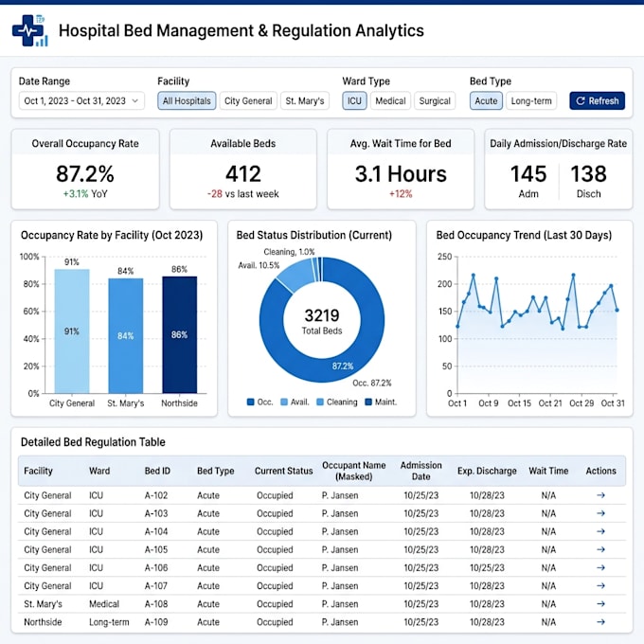Click the 10/25/23 expected discharge for A-106
This screenshot has height=644, width=644.
click(x=487, y=567)
